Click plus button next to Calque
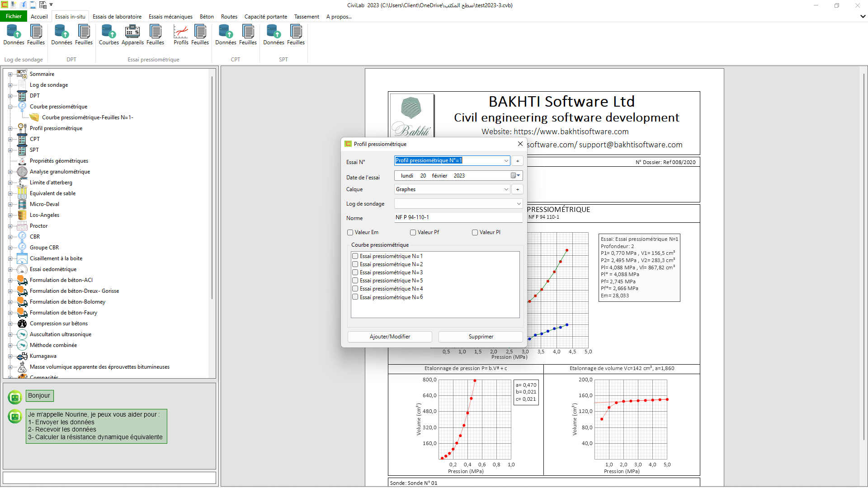The image size is (868, 488). click(518, 189)
